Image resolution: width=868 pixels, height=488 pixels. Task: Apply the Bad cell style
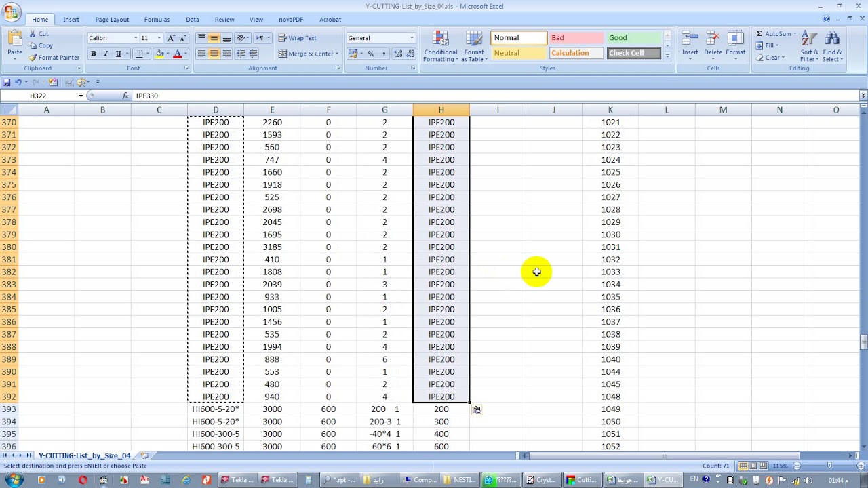point(576,38)
